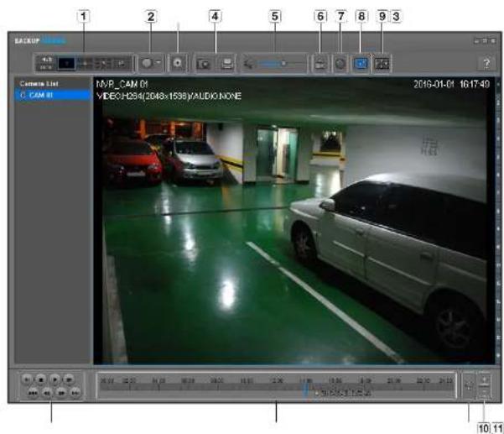Viewport: 504px width, 434px height.
Task: Click the disc save icon in toolbar
Action: [178, 63]
